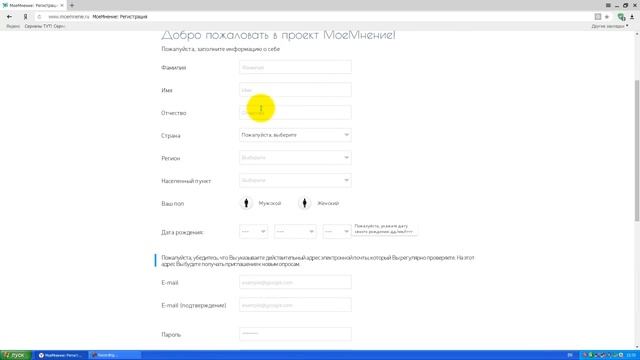This screenshot has height=360, width=640.
Task: Click the birth date format hint text
Action: point(384,229)
